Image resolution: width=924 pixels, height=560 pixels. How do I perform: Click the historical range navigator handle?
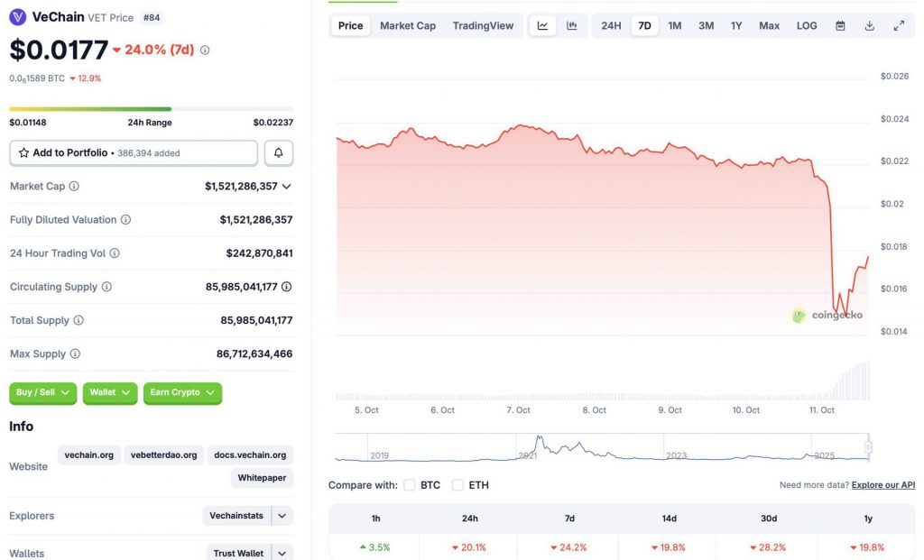point(868,446)
